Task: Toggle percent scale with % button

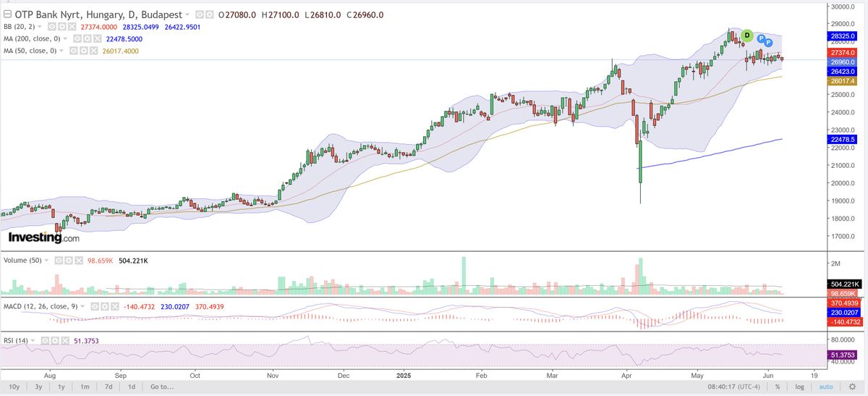Action: (778, 387)
